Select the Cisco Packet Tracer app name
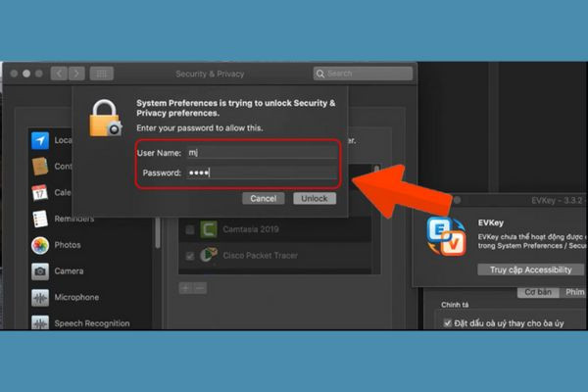This screenshot has height=392, width=588. coord(260,256)
